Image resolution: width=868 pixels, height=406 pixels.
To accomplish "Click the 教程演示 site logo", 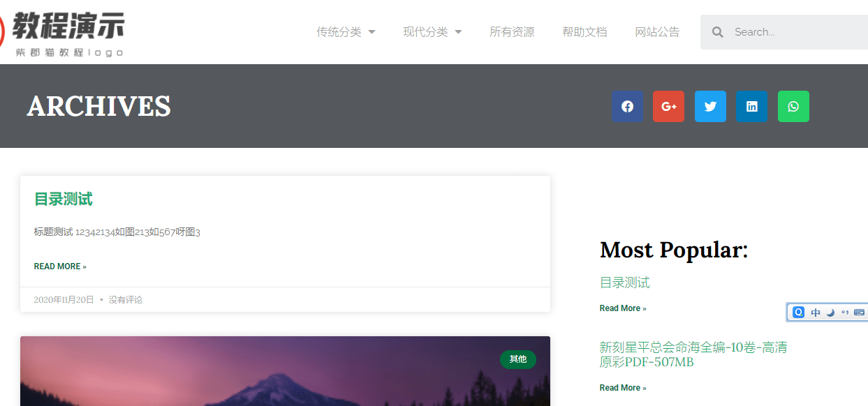I will (x=66, y=28).
